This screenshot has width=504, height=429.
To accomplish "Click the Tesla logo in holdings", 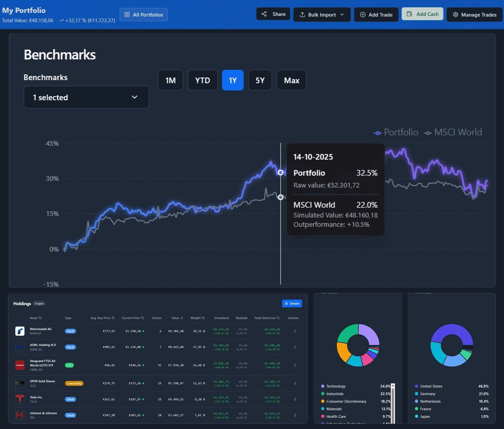I will [x=20, y=399].
